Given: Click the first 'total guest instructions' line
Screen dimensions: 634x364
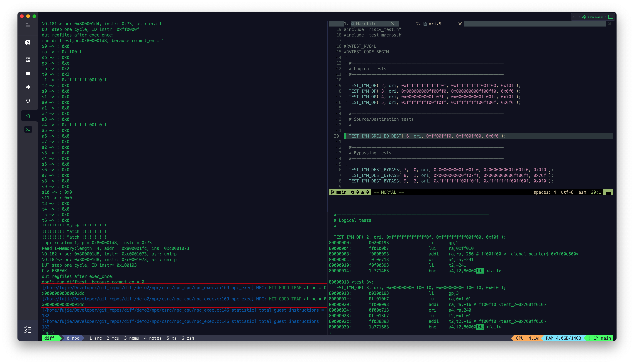Looking at the screenshot, I should (183, 313).
